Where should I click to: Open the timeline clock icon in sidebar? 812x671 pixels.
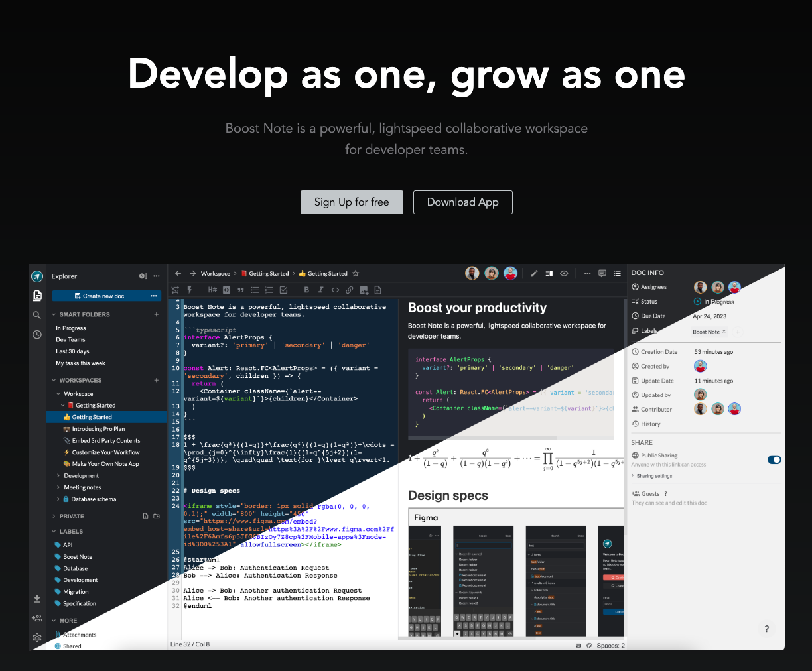point(37,335)
